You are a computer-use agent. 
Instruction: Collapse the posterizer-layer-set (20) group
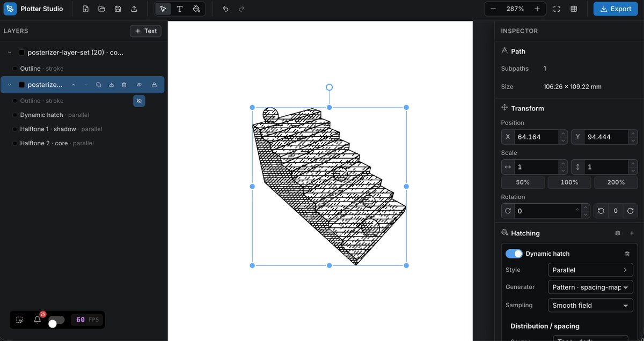[x=10, y=53]
